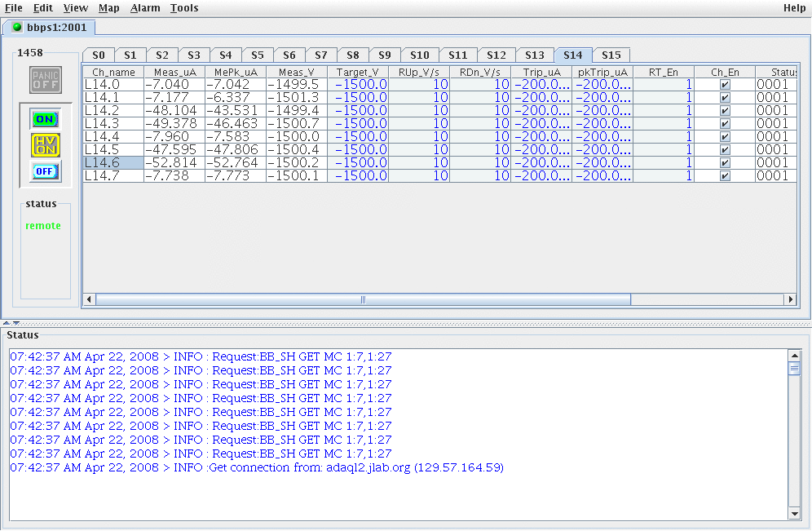
Task: Click RDn_V/s cell for L14.5
Action: pyautogui.click(x=480, y=150)
